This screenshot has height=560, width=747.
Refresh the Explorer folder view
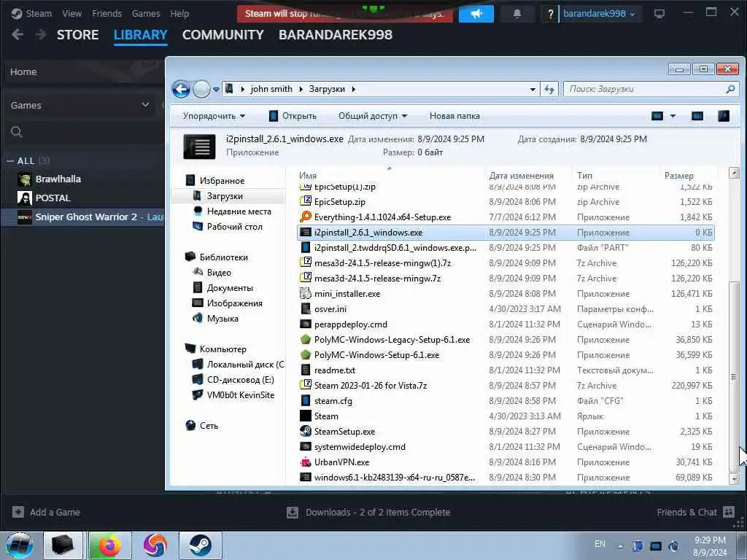pyautogui.click(x=549, y=89)
